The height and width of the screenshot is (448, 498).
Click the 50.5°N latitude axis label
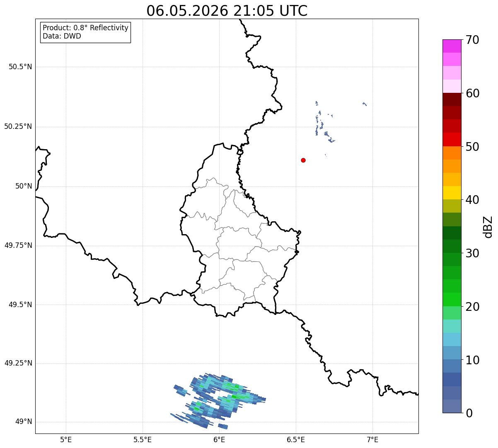20,67
